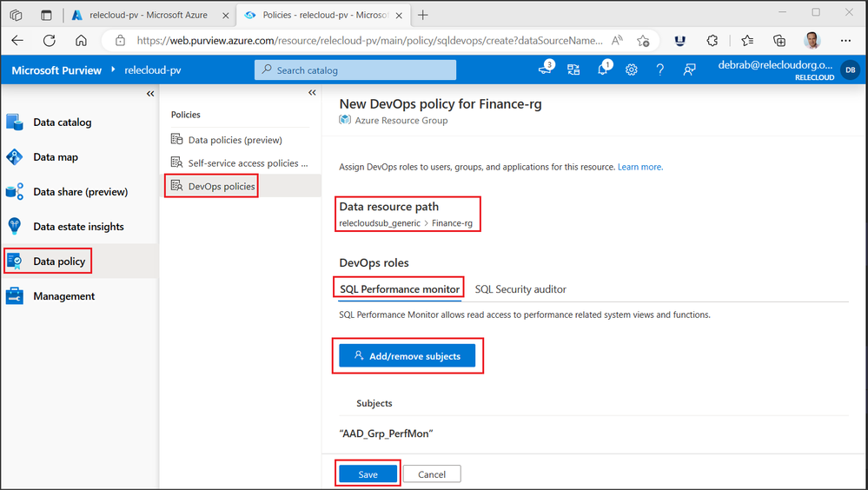The image size is (868, 490).
Task: Save the DevOps policy
Action: coord(368,474)
